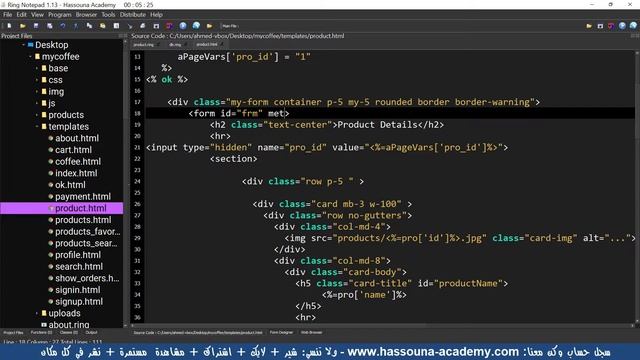The image size is (640, 360).
Task: Select cart.html in the project tree
Action: coord(73,150)
